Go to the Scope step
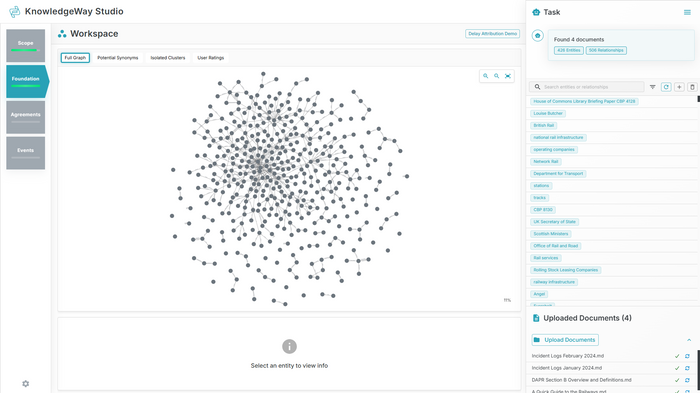Screen dimensions: 700x393 point(25,46)
